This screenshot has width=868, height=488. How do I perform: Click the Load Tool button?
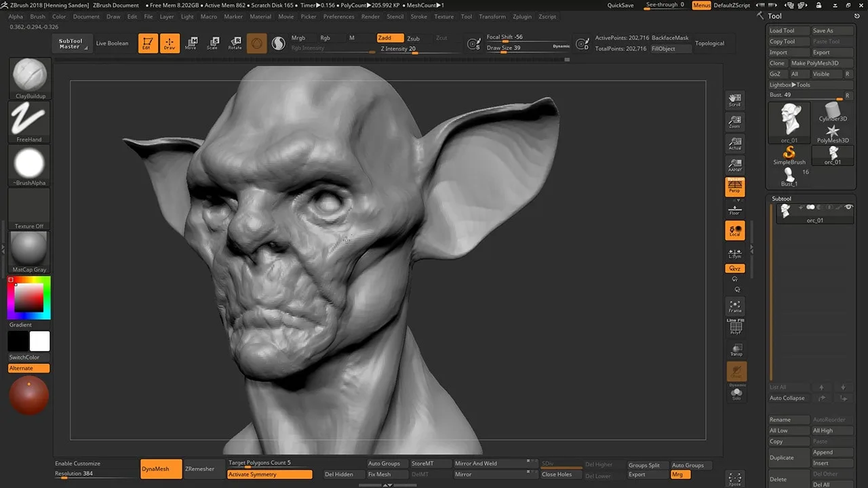[x=788, y=30]
